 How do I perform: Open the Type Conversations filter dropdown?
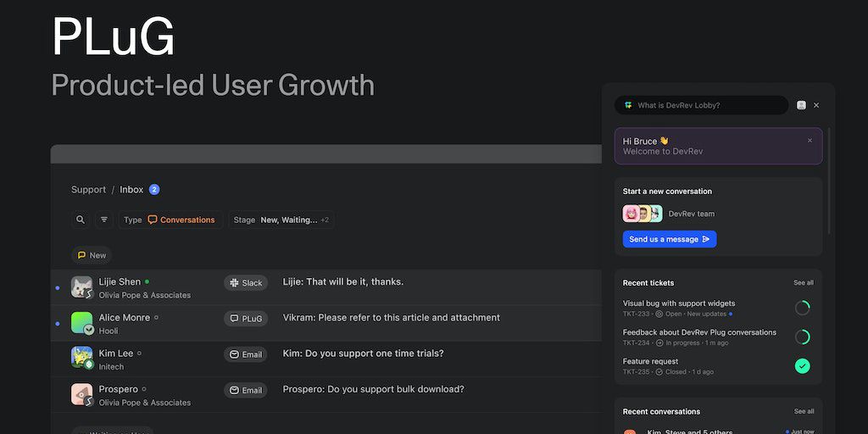(x=170, y=220)
